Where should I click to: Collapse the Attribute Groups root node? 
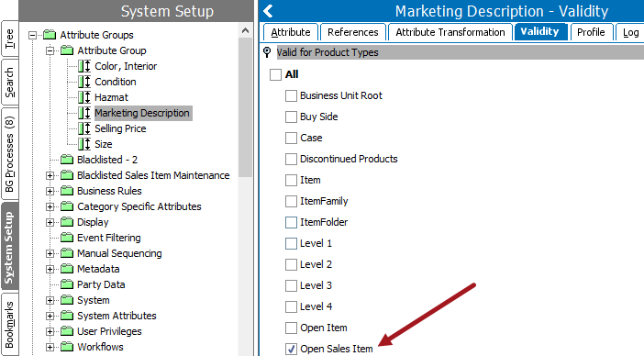(32, 35)
